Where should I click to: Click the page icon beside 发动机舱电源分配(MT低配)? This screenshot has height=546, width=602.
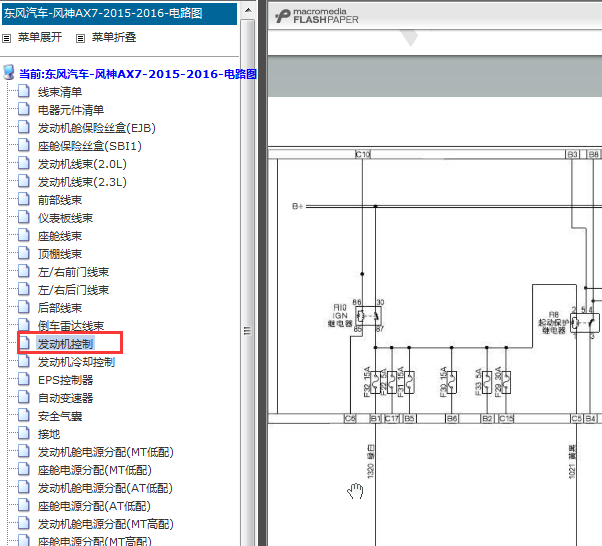point(24,452)
